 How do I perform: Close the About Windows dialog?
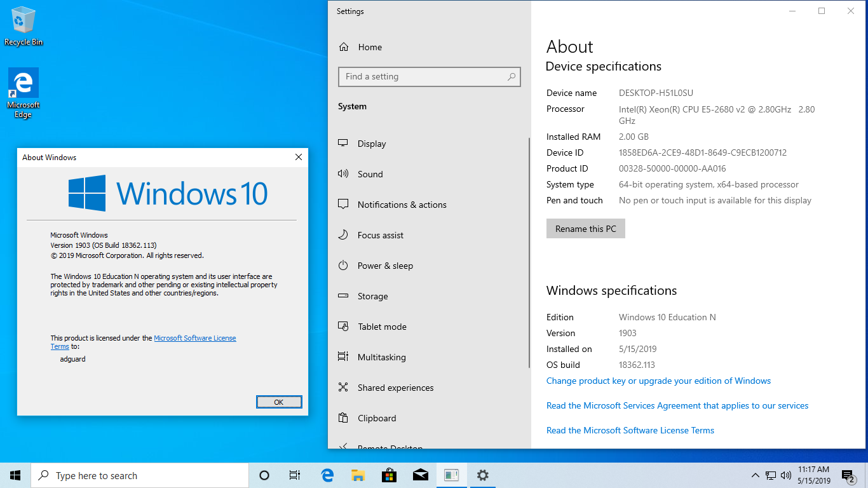(x=299, y=157)
